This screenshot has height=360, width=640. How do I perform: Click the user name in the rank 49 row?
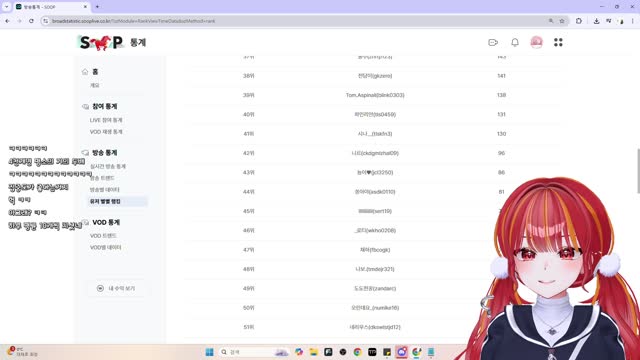coord(375,289)
